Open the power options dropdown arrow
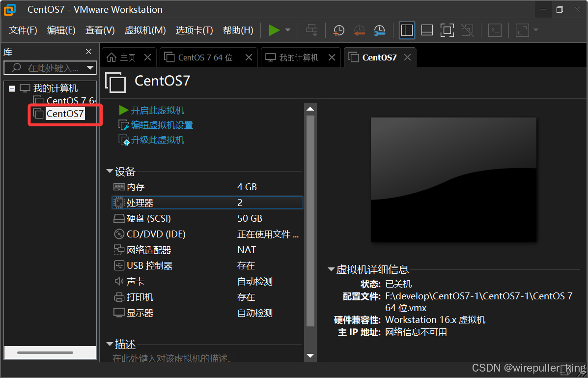 288,30
